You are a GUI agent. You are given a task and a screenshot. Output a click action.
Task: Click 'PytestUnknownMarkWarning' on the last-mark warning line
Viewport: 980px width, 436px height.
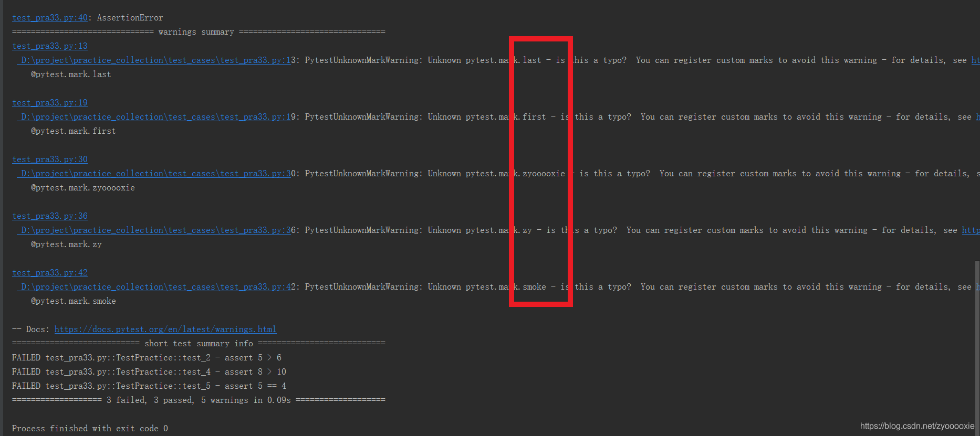[x=362, y=60]
